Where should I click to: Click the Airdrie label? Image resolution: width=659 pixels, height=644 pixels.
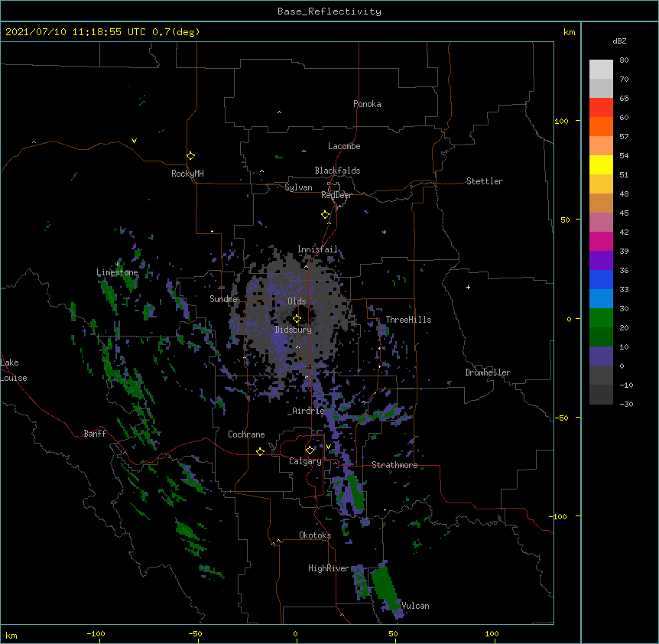[x=309, y=411]
